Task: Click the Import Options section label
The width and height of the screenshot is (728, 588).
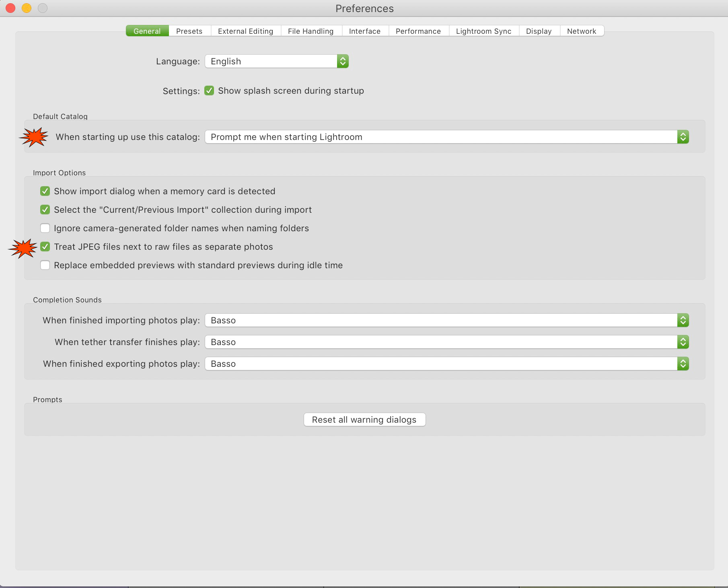Action: [x=60, y=173]
